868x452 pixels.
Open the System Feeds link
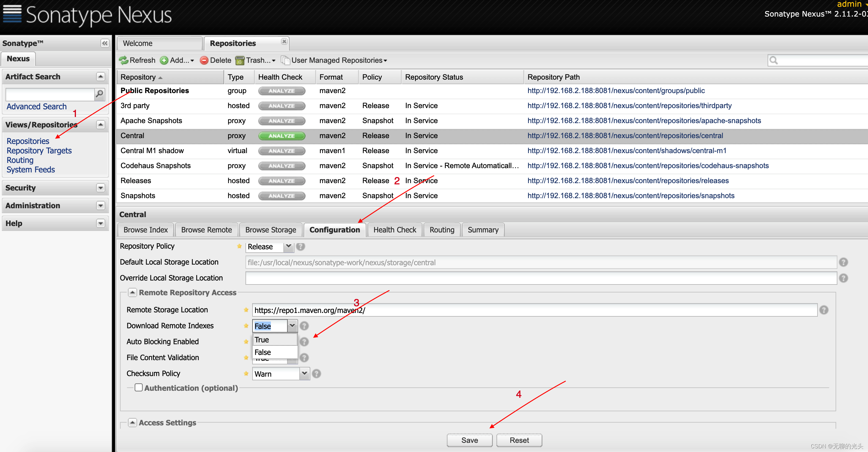pyautogui.click(x=31, y=170)
